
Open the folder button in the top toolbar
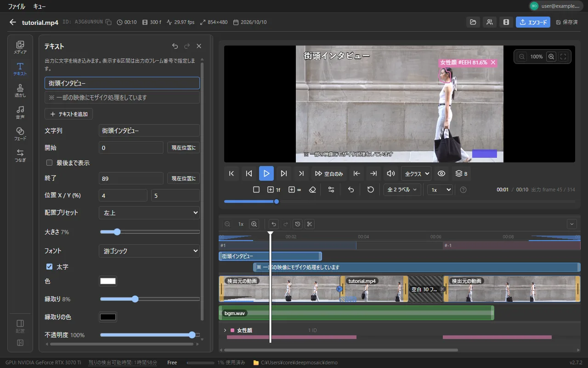pyautogui.click(x=472, y=22)
